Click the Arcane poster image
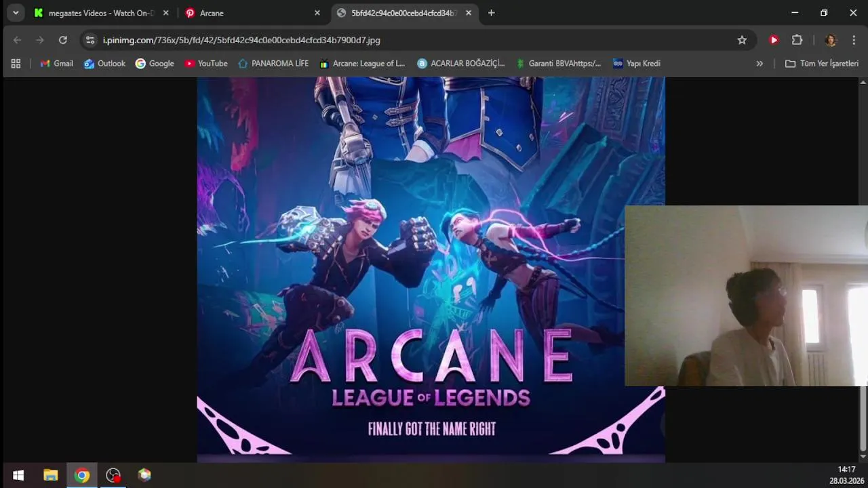This screenshot has width=868, height=488. pos(431,270)
